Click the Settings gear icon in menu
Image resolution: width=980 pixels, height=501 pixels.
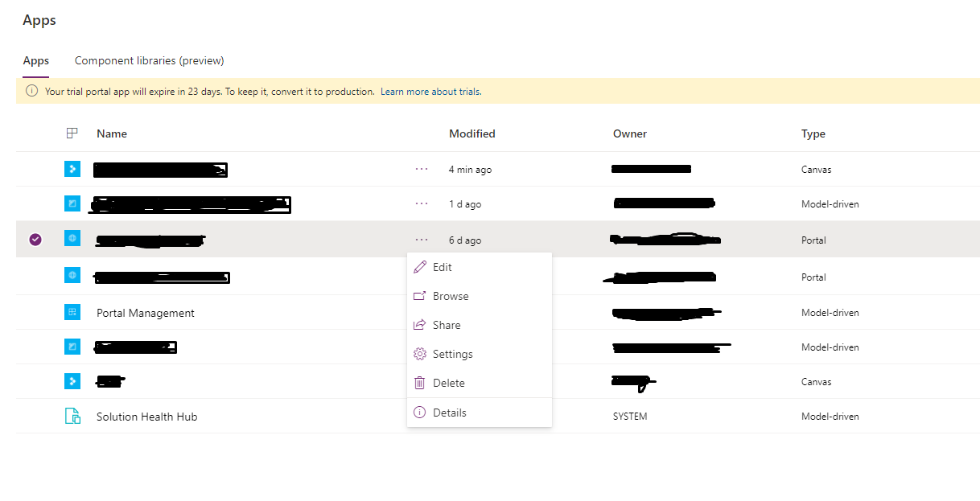(x=419, y=354)
